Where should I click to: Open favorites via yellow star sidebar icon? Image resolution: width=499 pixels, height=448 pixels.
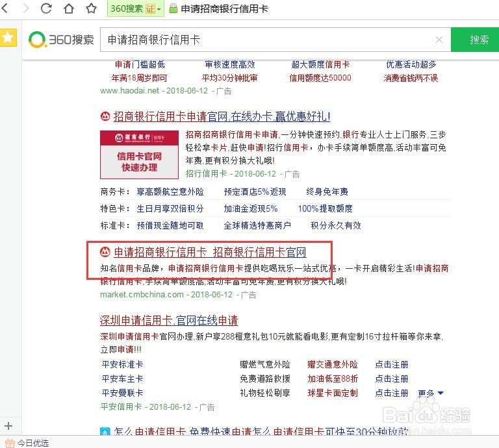(8, 38)
